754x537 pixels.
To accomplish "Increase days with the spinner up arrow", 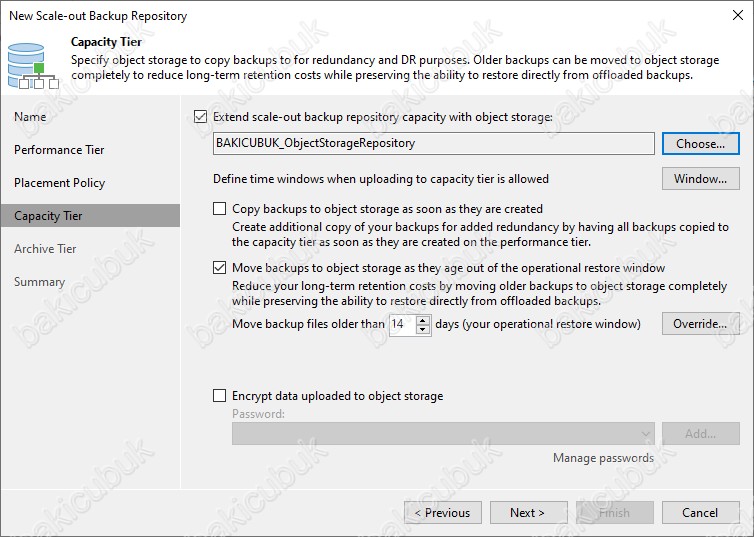I will [x=422, y=320].
